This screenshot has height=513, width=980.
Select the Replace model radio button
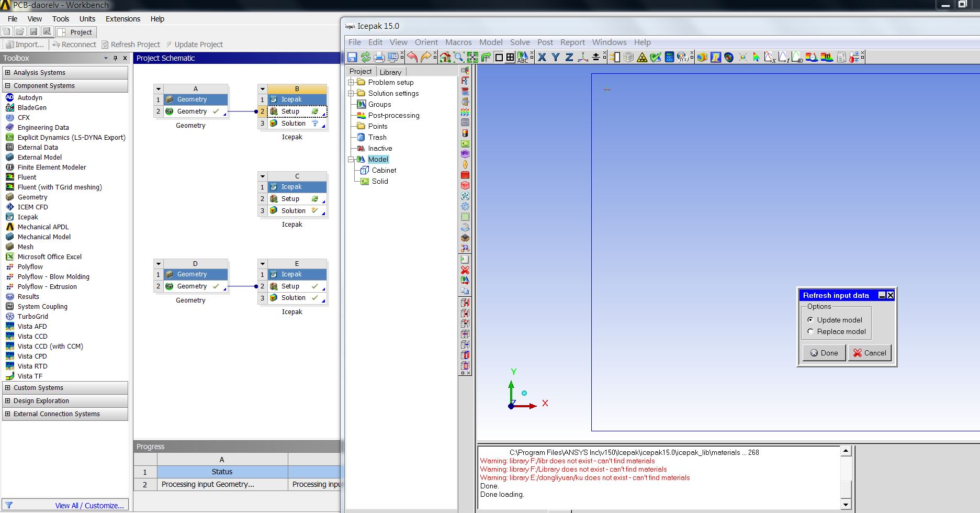tap(810, 331)
